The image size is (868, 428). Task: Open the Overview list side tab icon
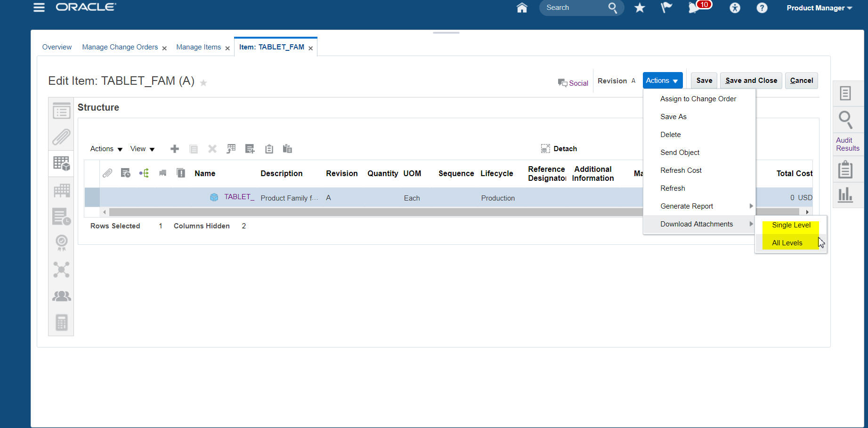click(61, 111)
